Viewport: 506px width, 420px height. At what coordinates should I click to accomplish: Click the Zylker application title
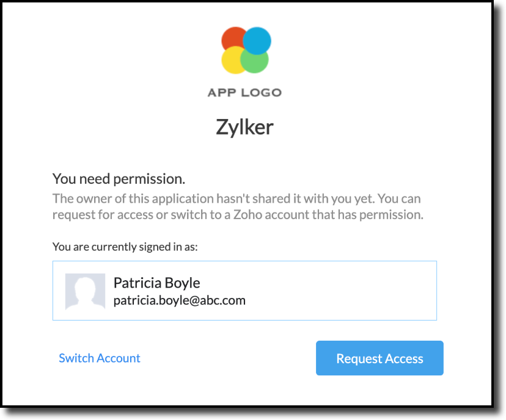[244, 127]
